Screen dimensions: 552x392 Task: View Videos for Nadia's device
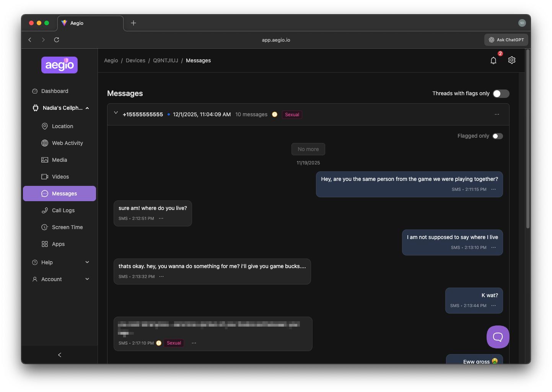click(x=60, y=176)
